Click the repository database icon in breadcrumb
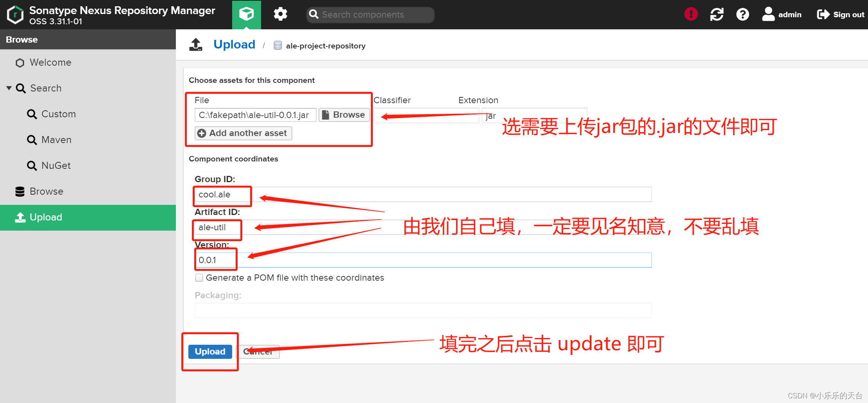This screenshot has height=403, width=868. tap(278, 46)
